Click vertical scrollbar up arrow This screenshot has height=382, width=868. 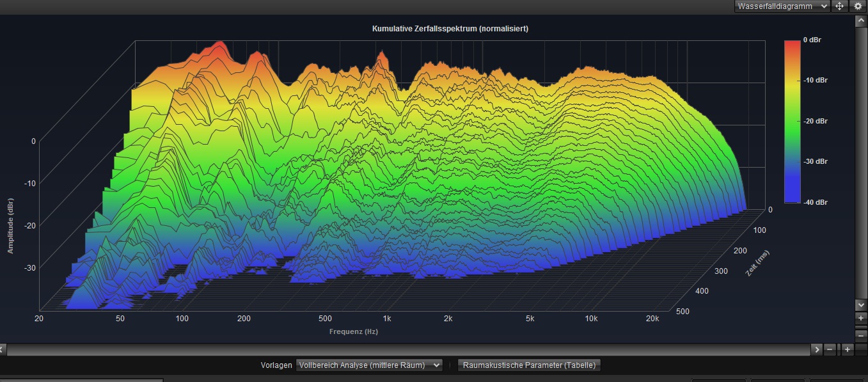pyautogui.click(x=860, y=21)
